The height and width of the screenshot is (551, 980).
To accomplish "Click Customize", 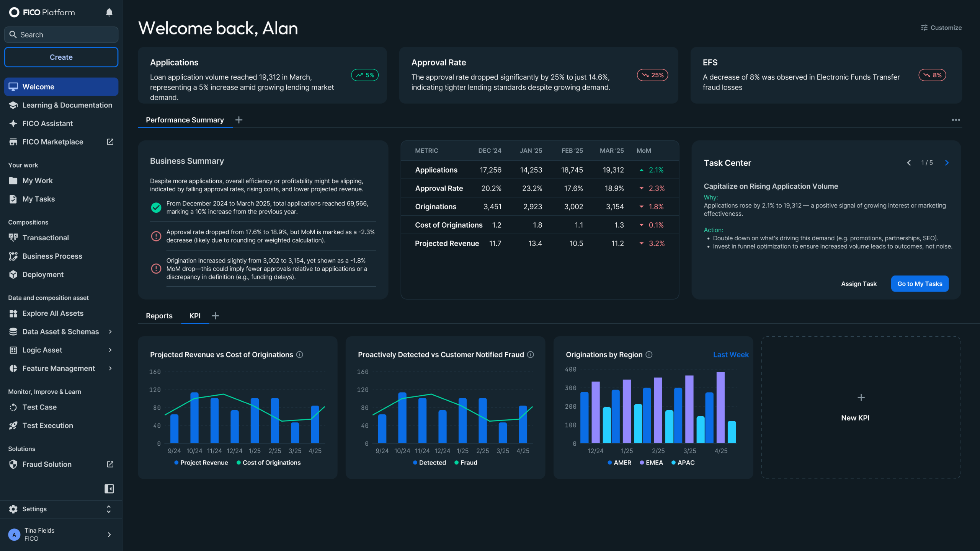I will tap(941, 28).
